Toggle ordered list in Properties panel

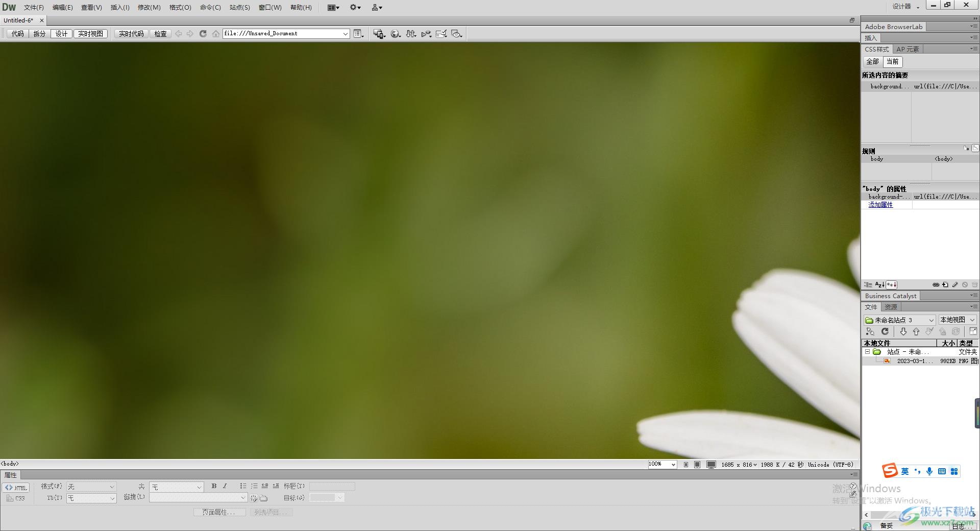(254, 486)
